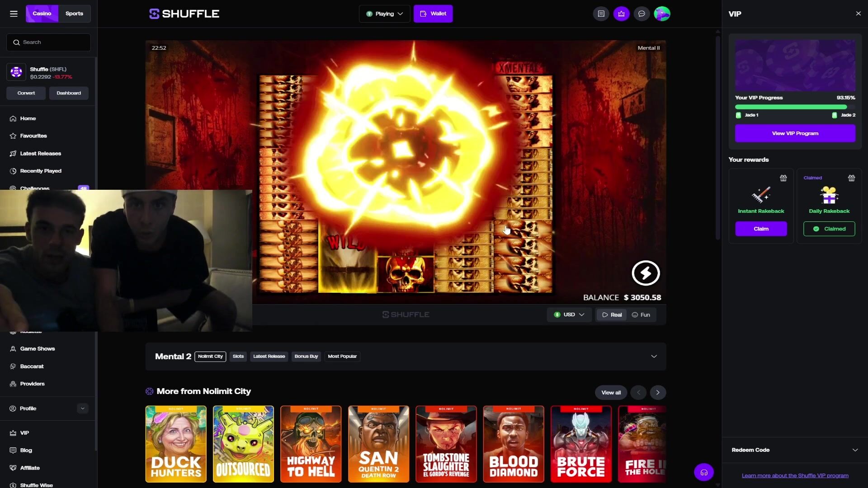This screenshot has height=488, width=868.
Task: Expand the Profile sidebar section
Action: click(82, 408)
